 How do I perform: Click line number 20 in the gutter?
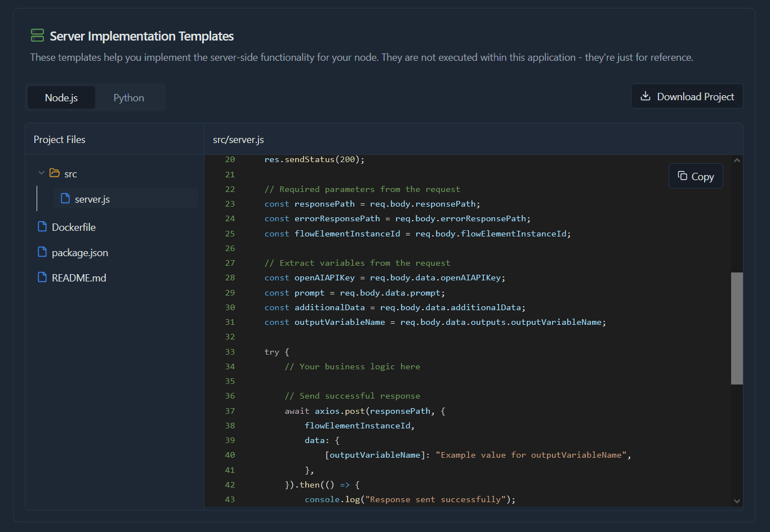tap(230, 159)
